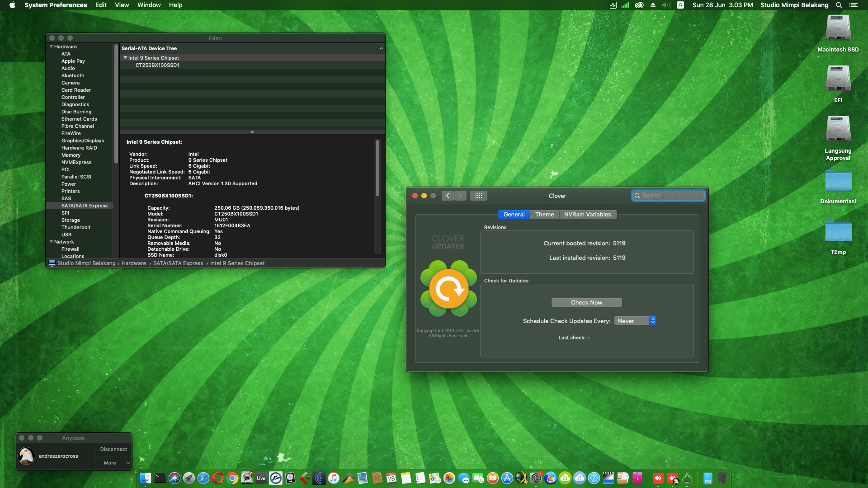868x488 pixels.
Task: Open the Help menu
Action: tap(176, 5)
